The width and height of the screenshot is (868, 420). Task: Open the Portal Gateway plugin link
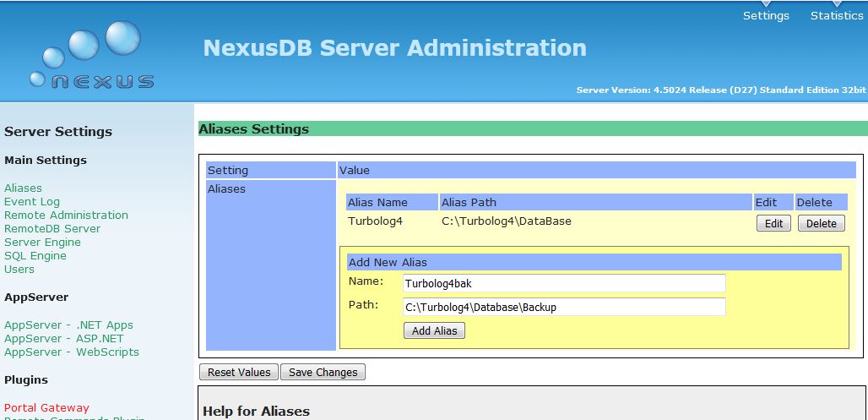46,408
